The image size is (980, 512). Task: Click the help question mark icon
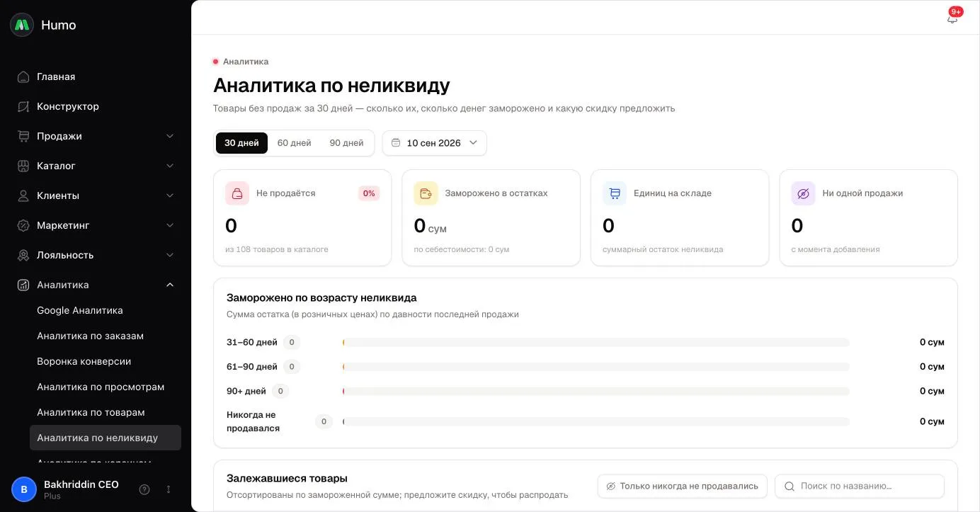point(144,489)
